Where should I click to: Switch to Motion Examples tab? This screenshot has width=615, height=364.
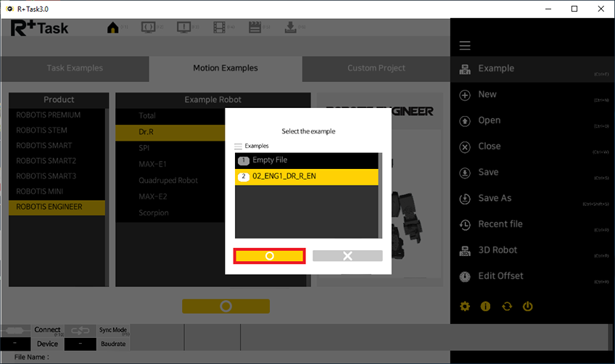(x=226, y=68)
